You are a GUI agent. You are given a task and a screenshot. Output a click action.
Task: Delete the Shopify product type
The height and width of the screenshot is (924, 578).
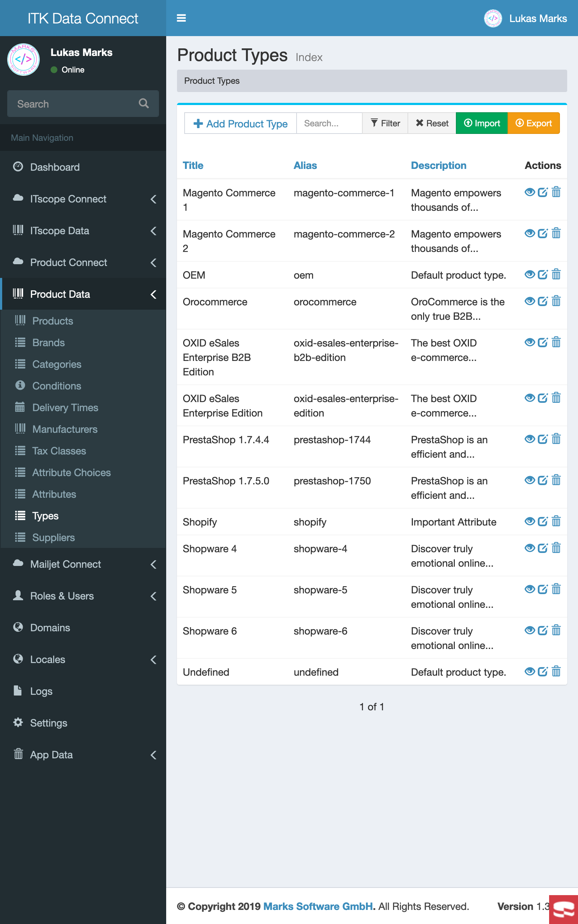coord(556,522)
